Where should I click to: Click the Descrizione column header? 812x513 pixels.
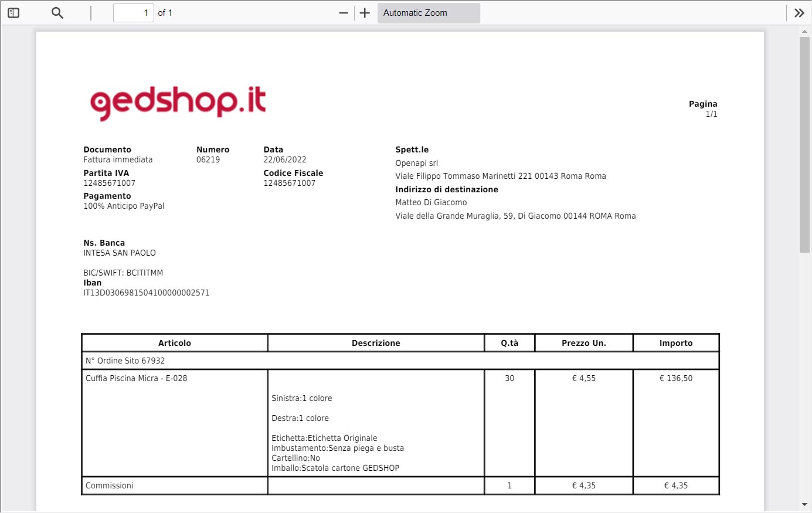(x=376, y=343)
